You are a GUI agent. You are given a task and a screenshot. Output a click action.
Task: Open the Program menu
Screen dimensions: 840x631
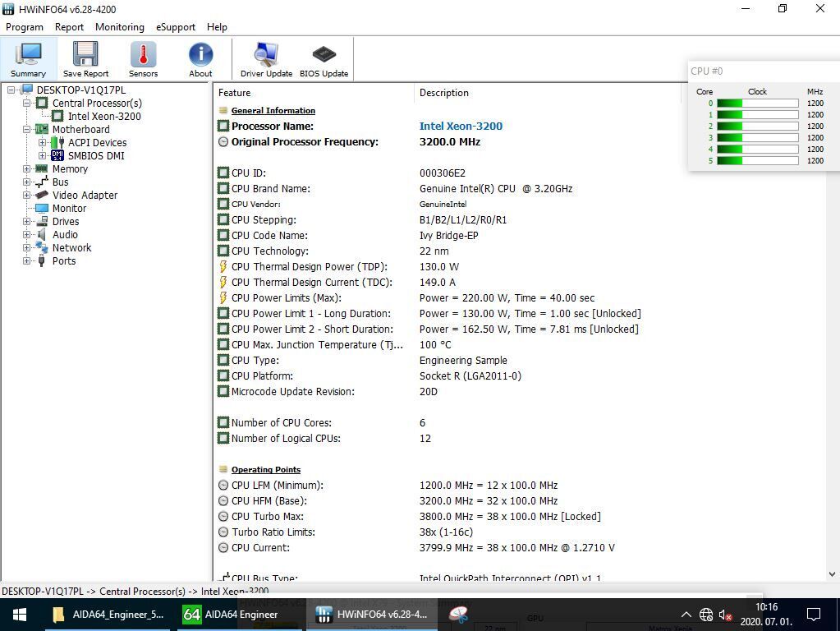tap(25, 27)
